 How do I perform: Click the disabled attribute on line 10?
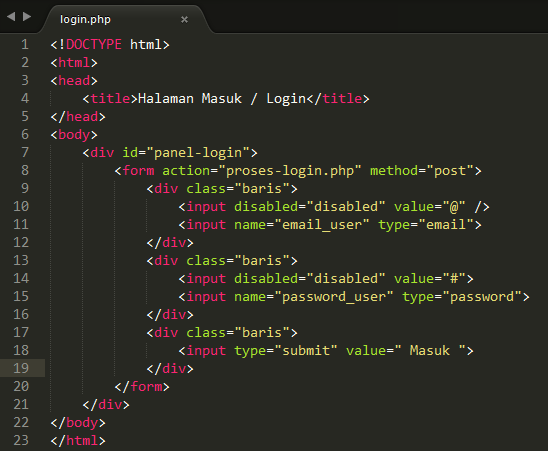click(266, 207)
